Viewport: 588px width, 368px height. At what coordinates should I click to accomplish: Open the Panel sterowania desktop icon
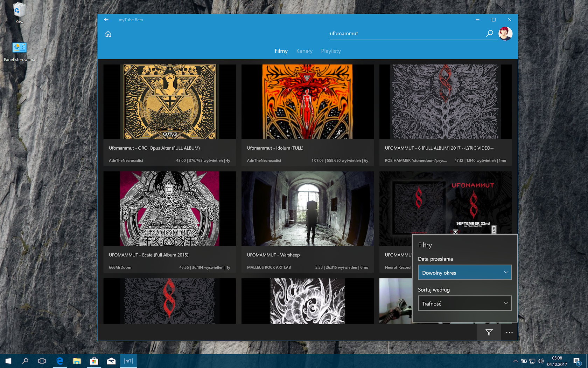[20, 52]
